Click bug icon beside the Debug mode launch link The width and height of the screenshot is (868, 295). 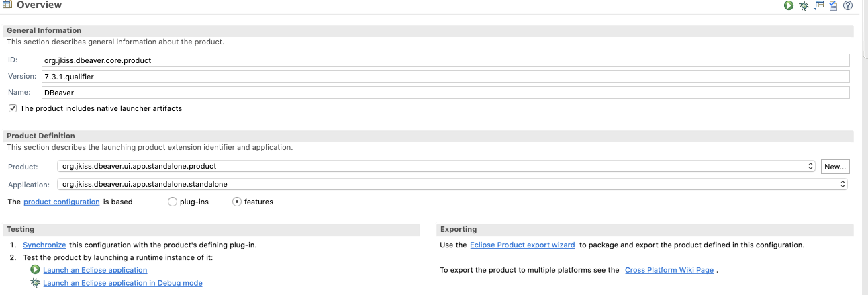click(x=35, y=283)
